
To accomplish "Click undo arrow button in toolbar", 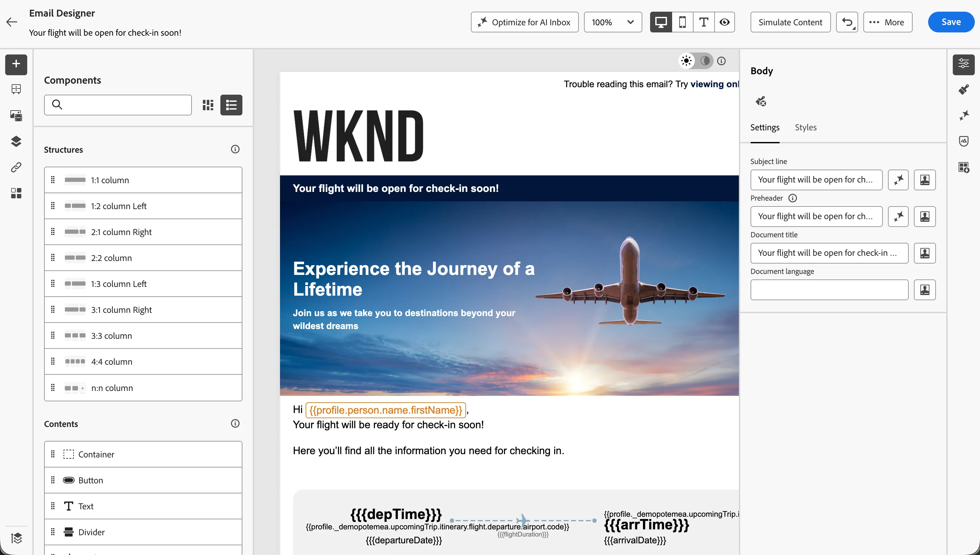I will point(847,22).
